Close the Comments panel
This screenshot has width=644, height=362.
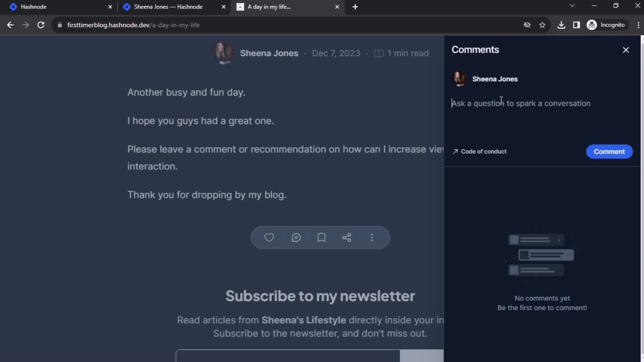point(626,50)
